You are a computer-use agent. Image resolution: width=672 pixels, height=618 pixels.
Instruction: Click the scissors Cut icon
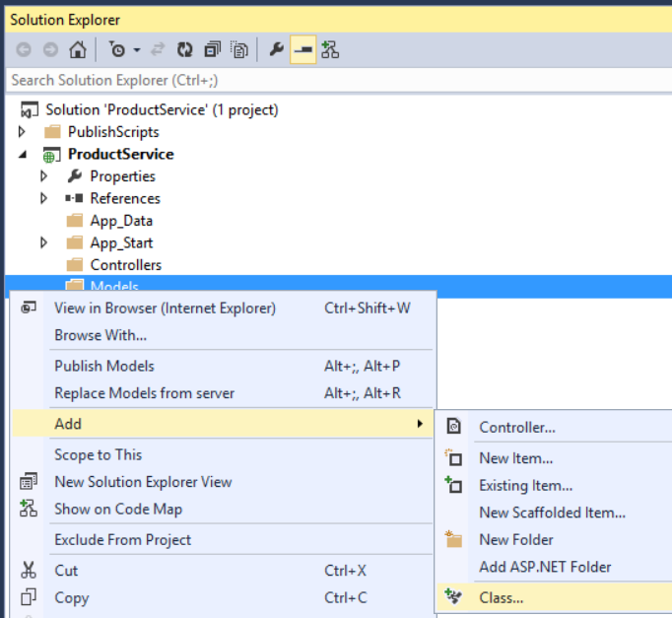click(x=29, y=571)
